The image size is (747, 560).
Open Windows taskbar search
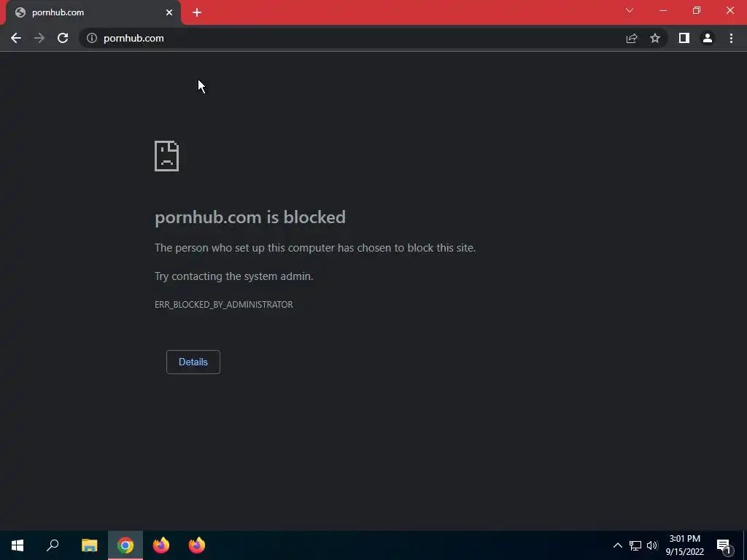coord(53,545)
